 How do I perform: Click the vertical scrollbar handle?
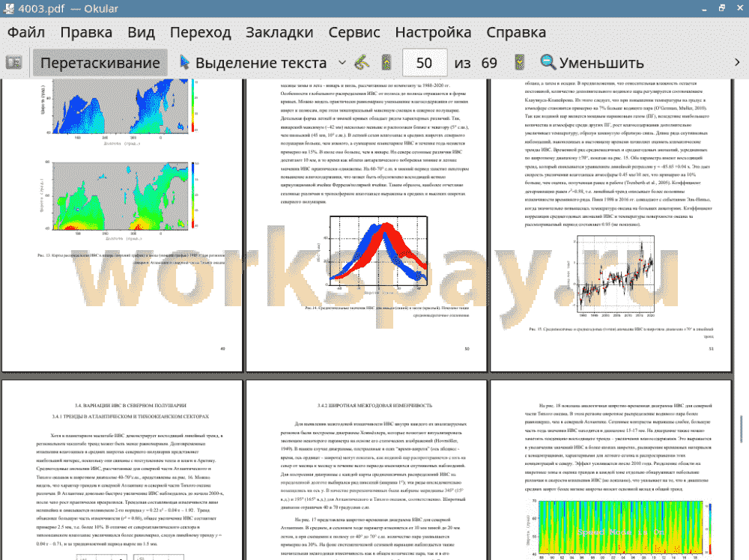[x=742, y=429]
